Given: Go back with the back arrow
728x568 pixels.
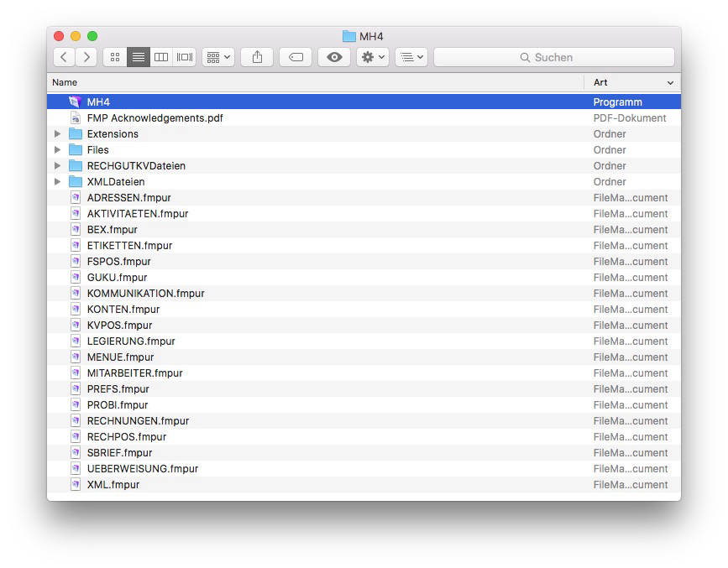Looking at the screenshot, I should coord(64,57).
